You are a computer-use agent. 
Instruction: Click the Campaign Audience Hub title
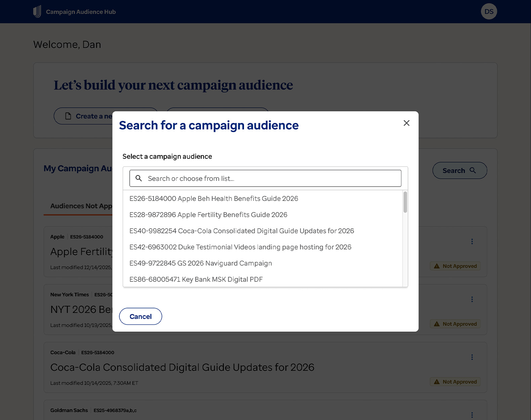point(81,12)
